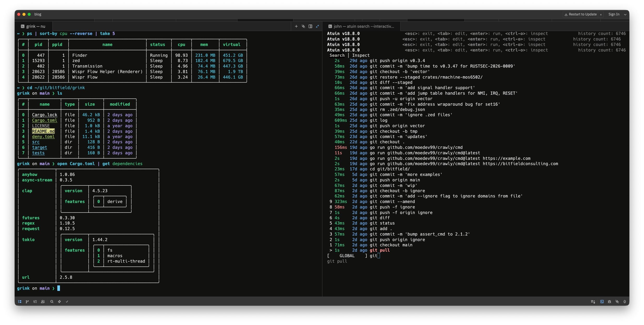Expand the user menu chevron beside Sign In
The height and width of the screenshot is (325, 644).
(x=625, y=15)
